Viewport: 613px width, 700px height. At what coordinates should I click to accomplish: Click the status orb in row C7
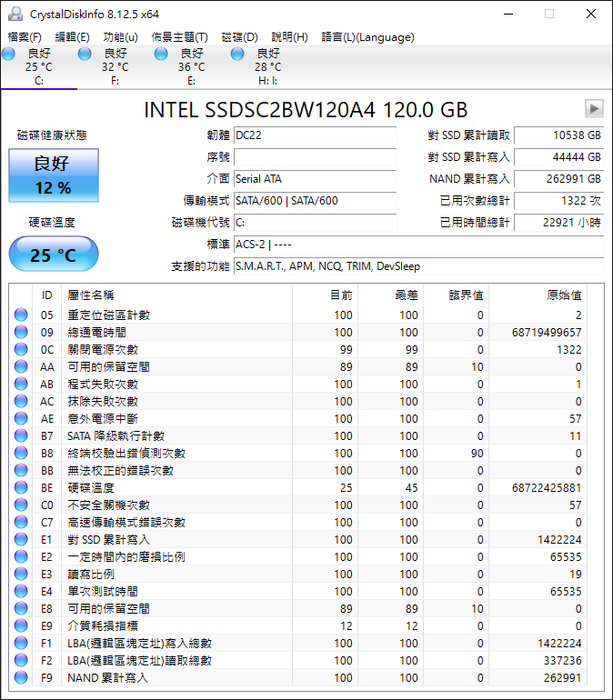[21, 522]
